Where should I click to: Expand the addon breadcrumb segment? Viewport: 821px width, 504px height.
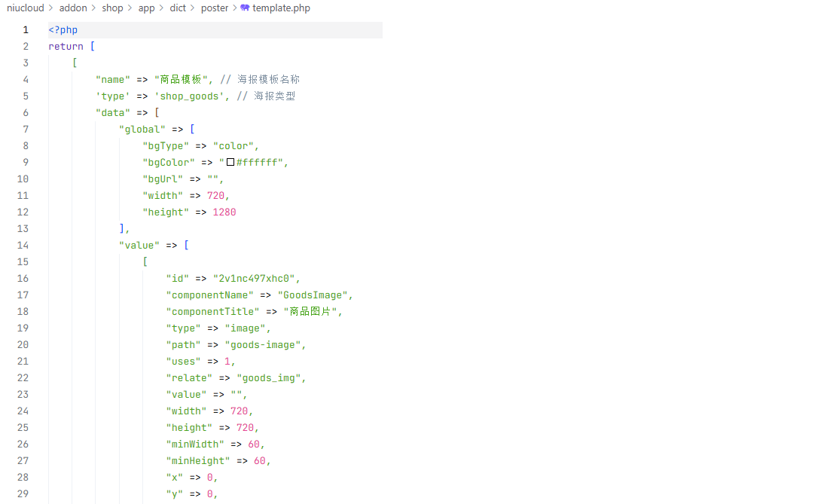tap(74, 8)
